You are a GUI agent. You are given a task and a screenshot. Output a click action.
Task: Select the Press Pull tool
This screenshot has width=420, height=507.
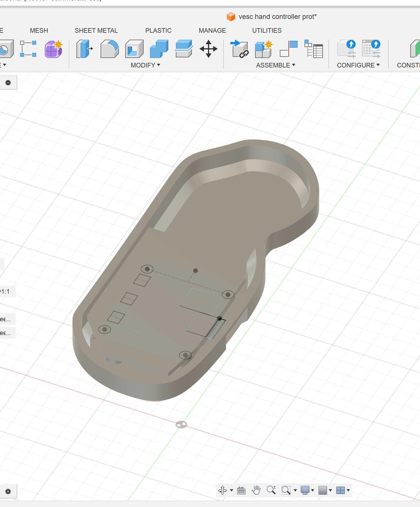click(84, 49)
